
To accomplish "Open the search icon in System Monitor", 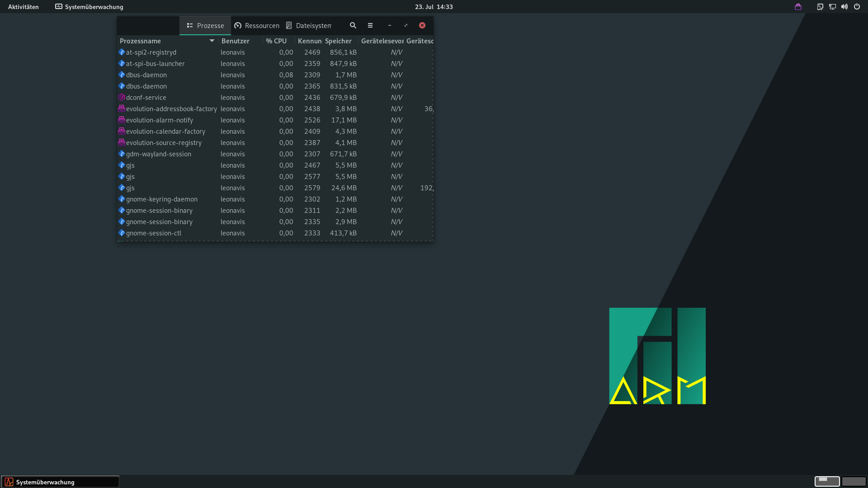I will pos(353,25).
